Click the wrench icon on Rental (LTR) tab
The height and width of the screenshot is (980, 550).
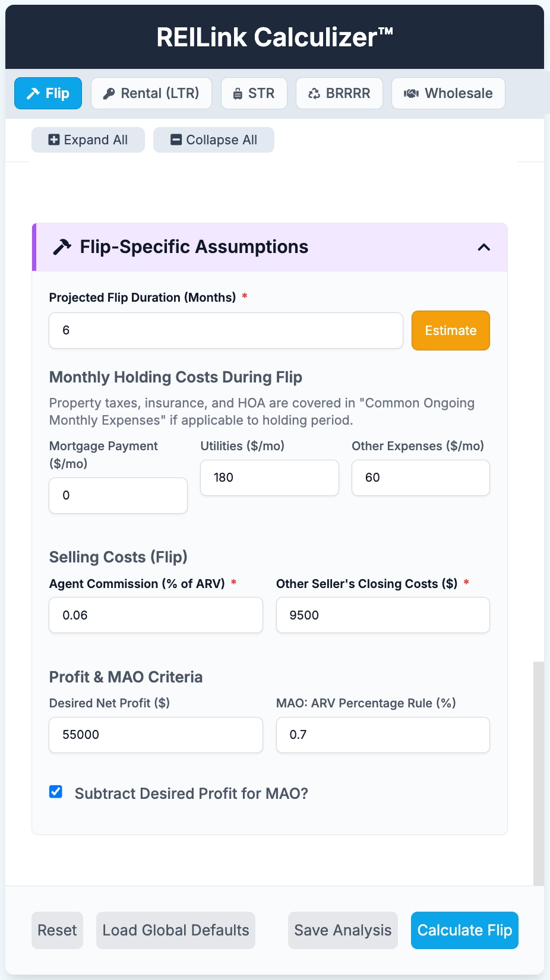[109, 93]
